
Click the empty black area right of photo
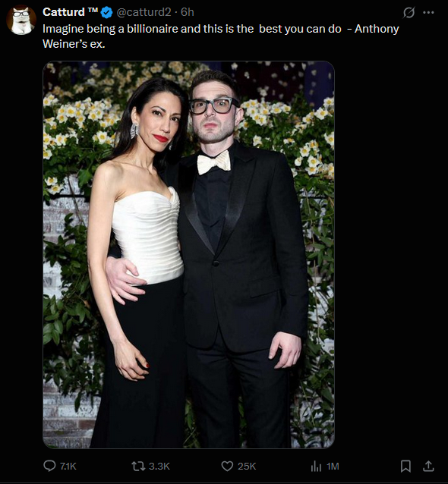coord(390,255)
